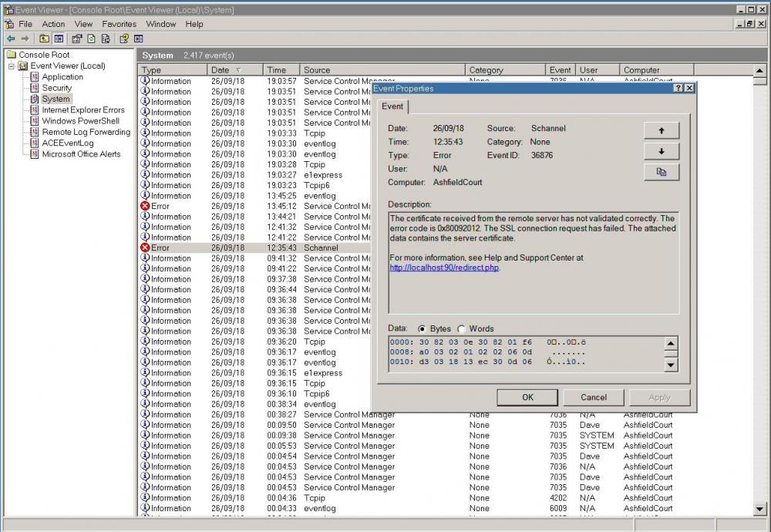The image size is (771, 532).
Task: Select the Application log in tree
Action: point(62,77)
